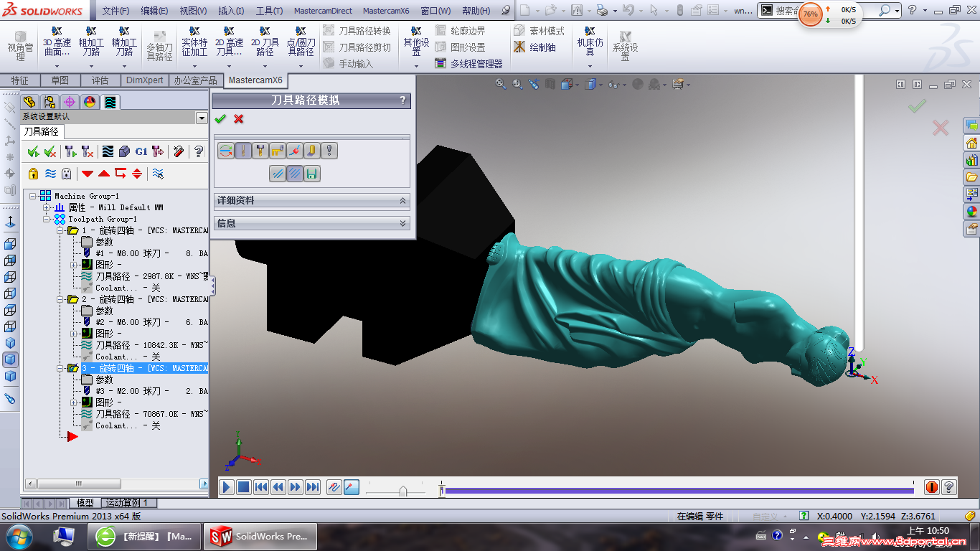The height and width of the screenshot is (551, 980).
Task: Jump to simulation end
Action: point(313,487)
